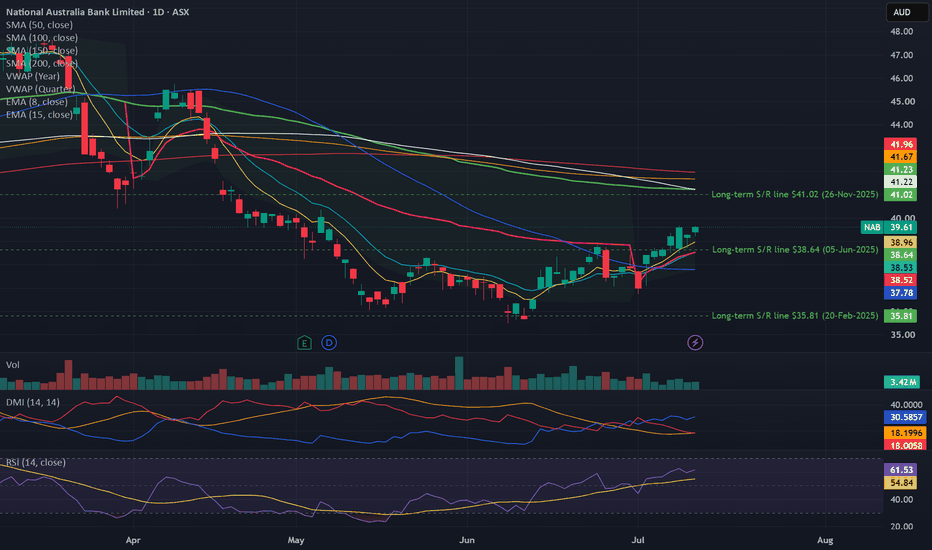932x550 pixels.
Task: Click the red 38.52 price label
Action: tap(900, 280)
